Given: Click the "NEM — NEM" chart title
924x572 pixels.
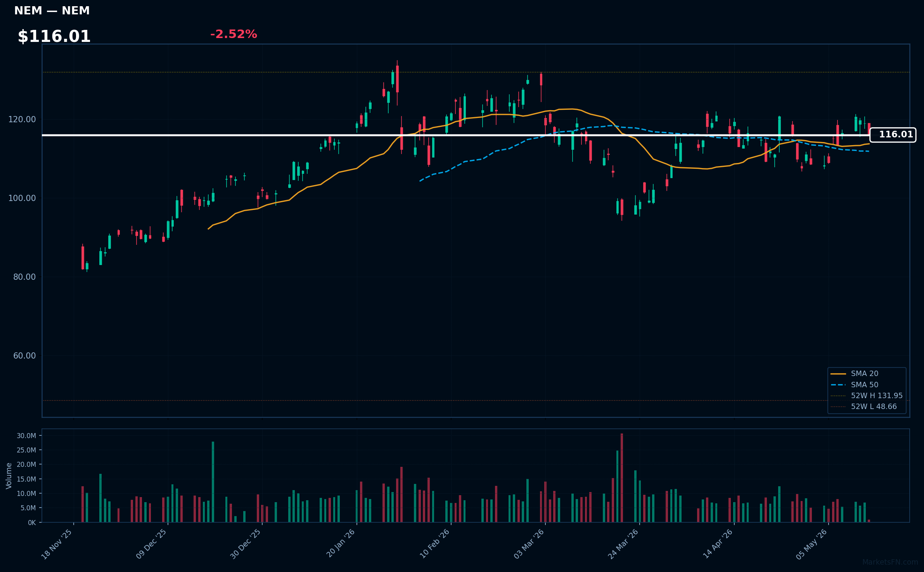Looking at the screenshot, I should pos(52,11).
